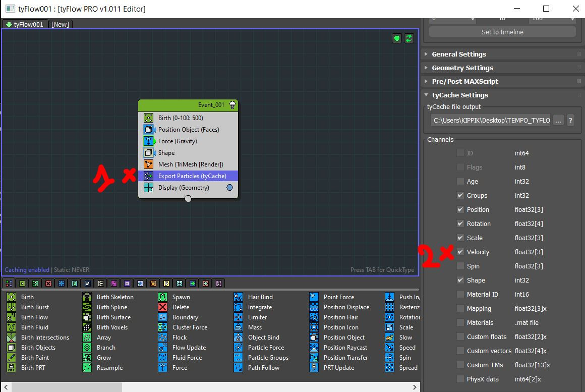Enable the Material ID channel checkbox
585x392 pixels.
(x=460, y=294)
